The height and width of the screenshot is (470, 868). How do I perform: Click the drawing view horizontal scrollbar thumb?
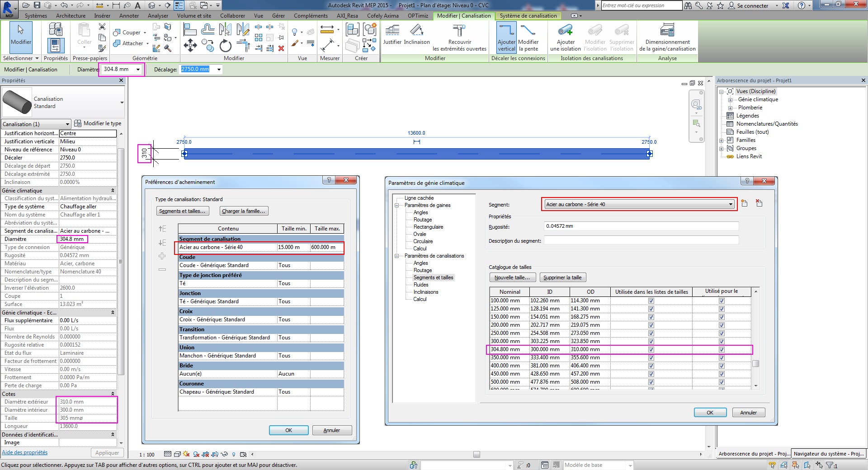(x=476, y=454)
